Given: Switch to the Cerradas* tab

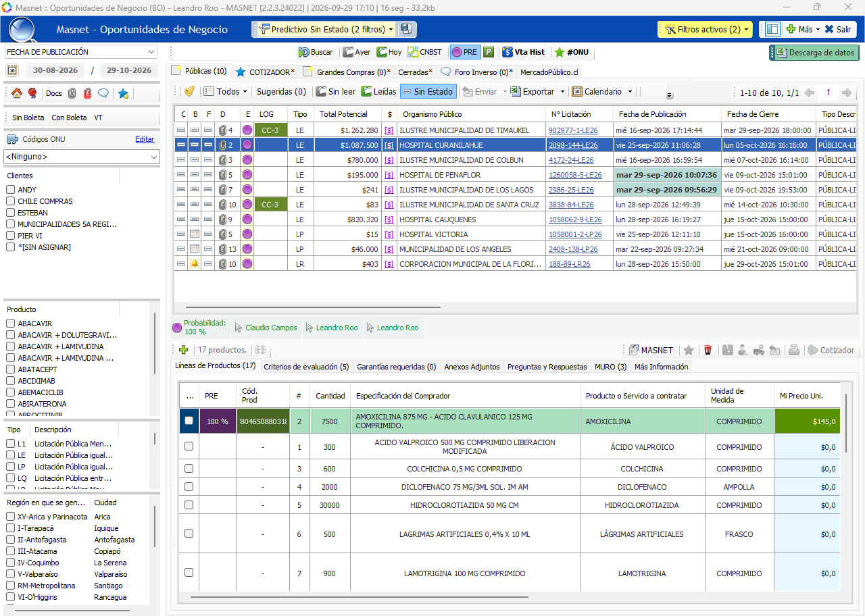Looking at the screenshot, I should 415,72.
